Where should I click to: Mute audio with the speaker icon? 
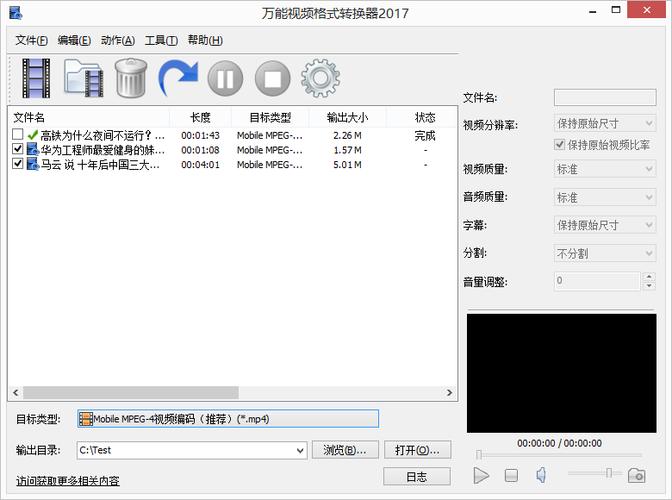(541, 474)
